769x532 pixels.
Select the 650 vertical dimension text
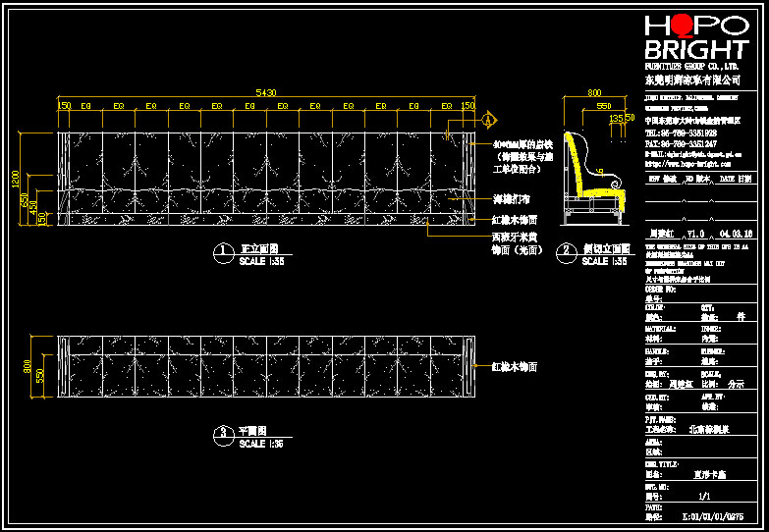[25, 200]
